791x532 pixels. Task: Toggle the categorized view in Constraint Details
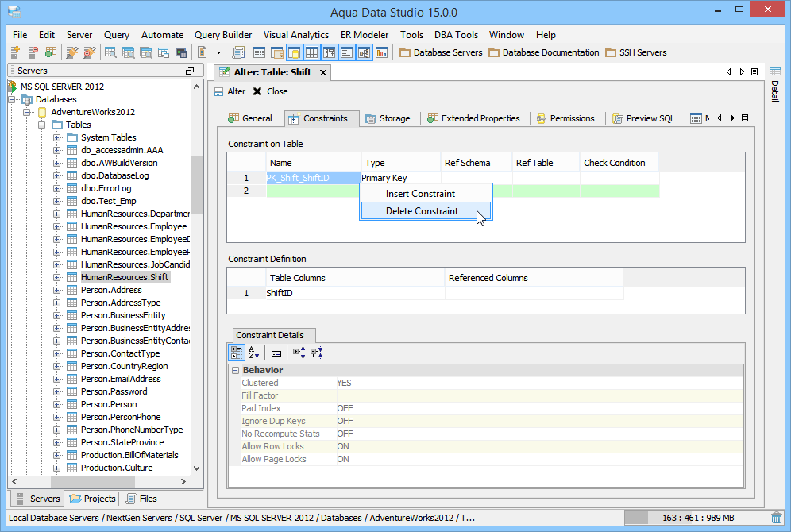click(237, 353)
